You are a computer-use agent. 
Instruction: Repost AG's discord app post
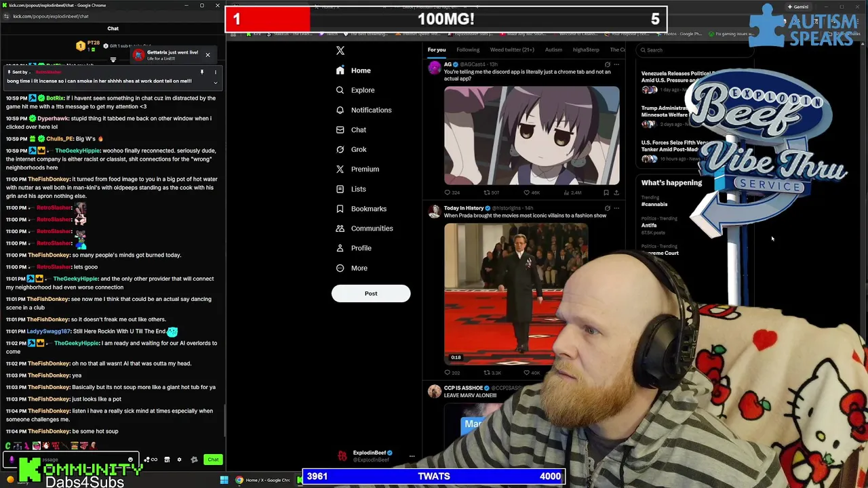486,192
